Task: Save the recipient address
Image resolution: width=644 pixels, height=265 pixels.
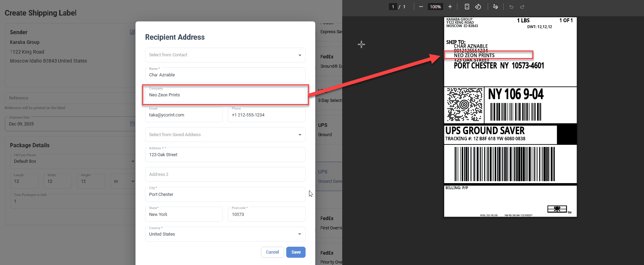Action: point(296,252)
